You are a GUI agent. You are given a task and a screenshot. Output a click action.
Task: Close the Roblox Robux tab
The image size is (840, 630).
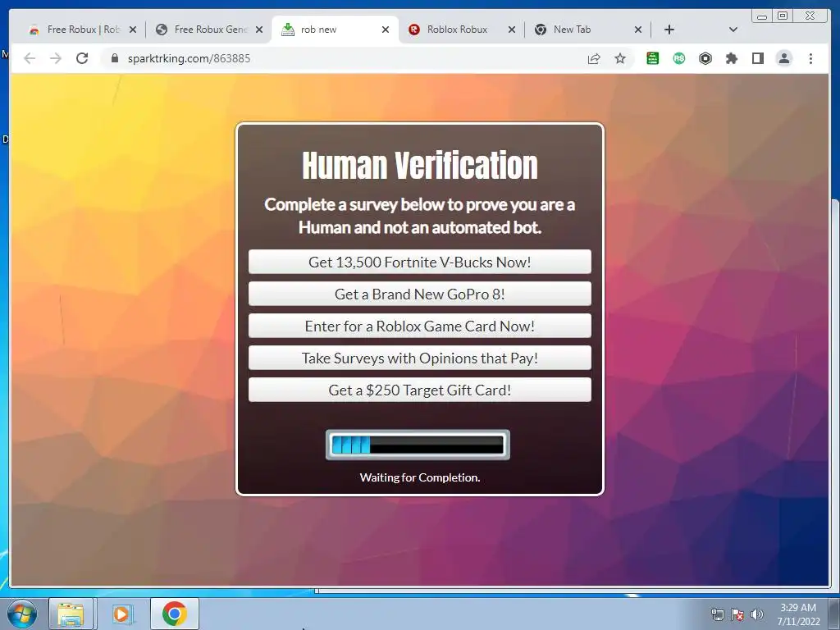512,30
